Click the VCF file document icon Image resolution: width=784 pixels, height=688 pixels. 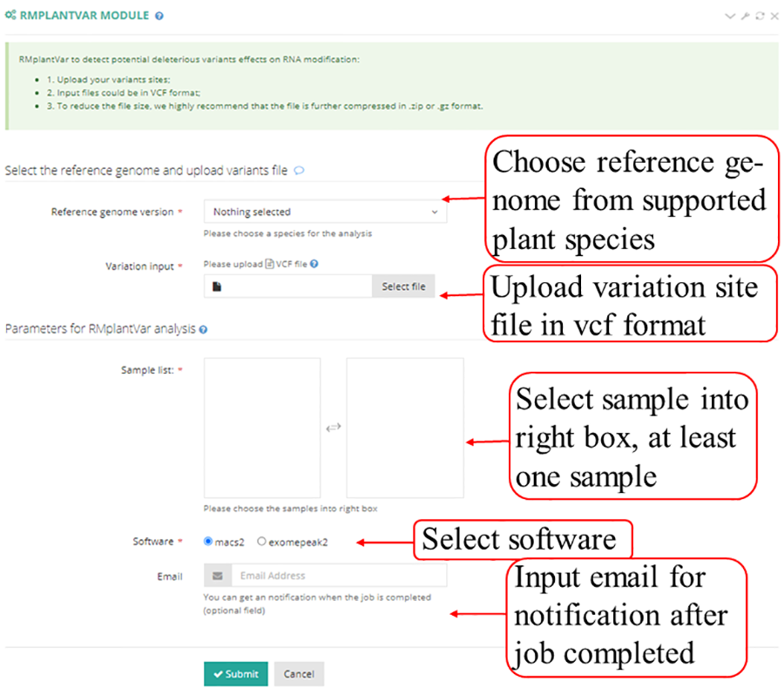click(269, 264)
